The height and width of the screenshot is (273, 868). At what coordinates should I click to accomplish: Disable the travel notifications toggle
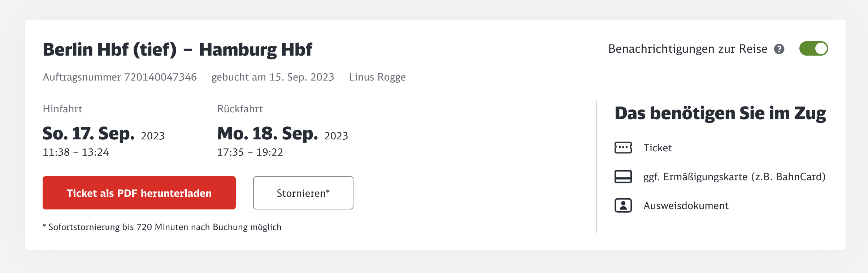pyautogui.click(x=813, y=49)
